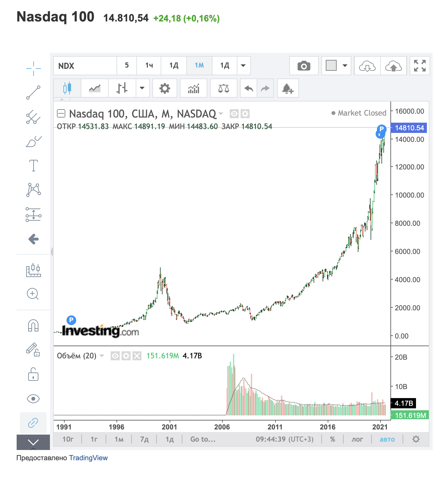Click the 14810.54 price label on axis
Screen dimensions: 448x490
(x=409, y=128)
